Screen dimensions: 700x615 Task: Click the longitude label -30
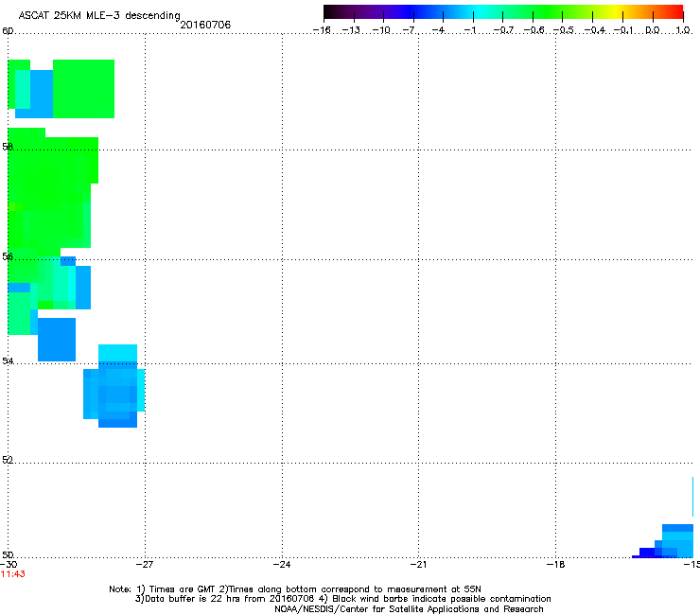(9, 565)
